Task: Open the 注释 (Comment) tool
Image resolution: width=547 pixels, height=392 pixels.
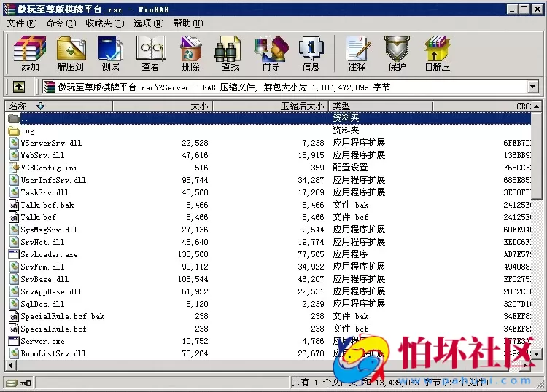Action: click(x=357, y=53)
